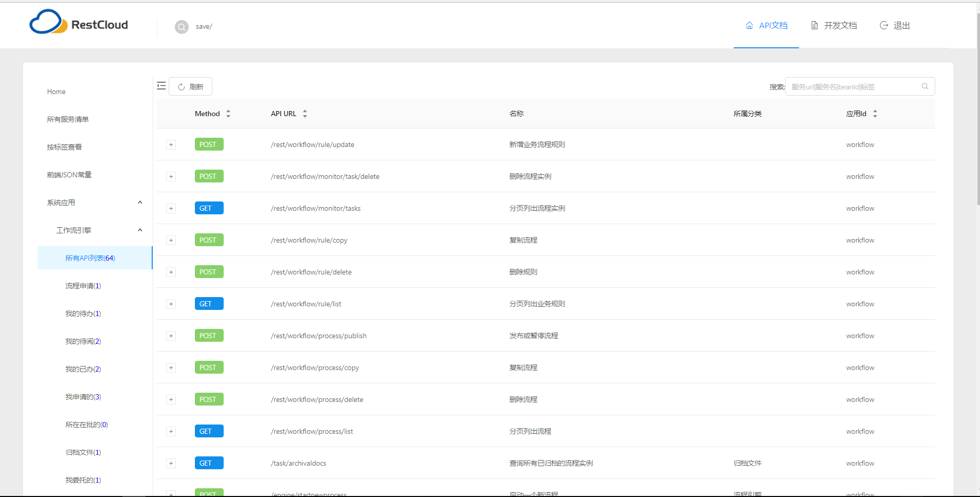The width and height of the screenshot is (980, 497).
Task: Click the RestCloud logo
Action: (x=78, y=22)
